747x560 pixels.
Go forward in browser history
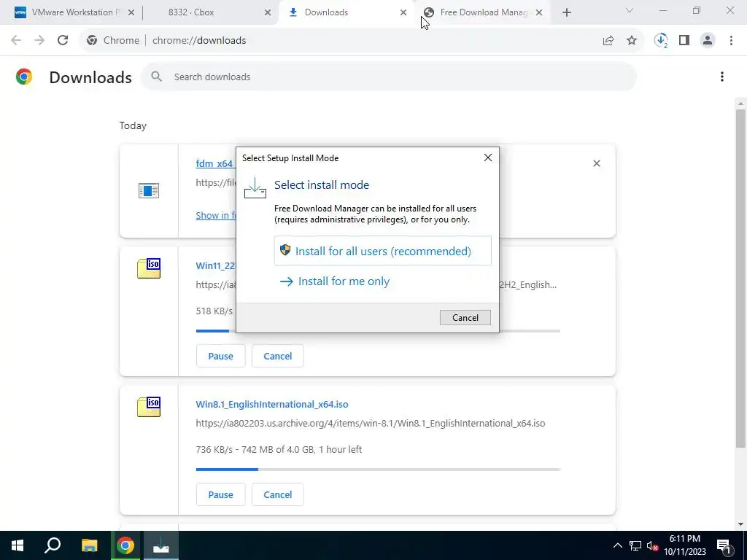[x=39, y=41]
